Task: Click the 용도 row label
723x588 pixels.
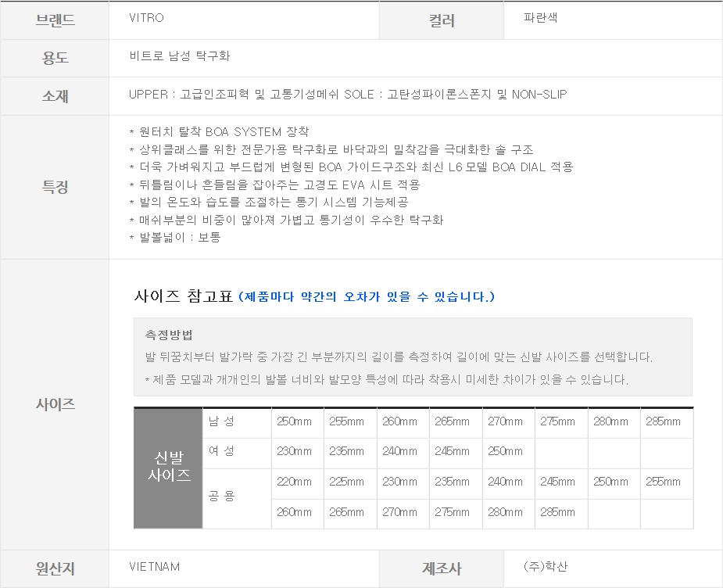Action: click(55, 58)
